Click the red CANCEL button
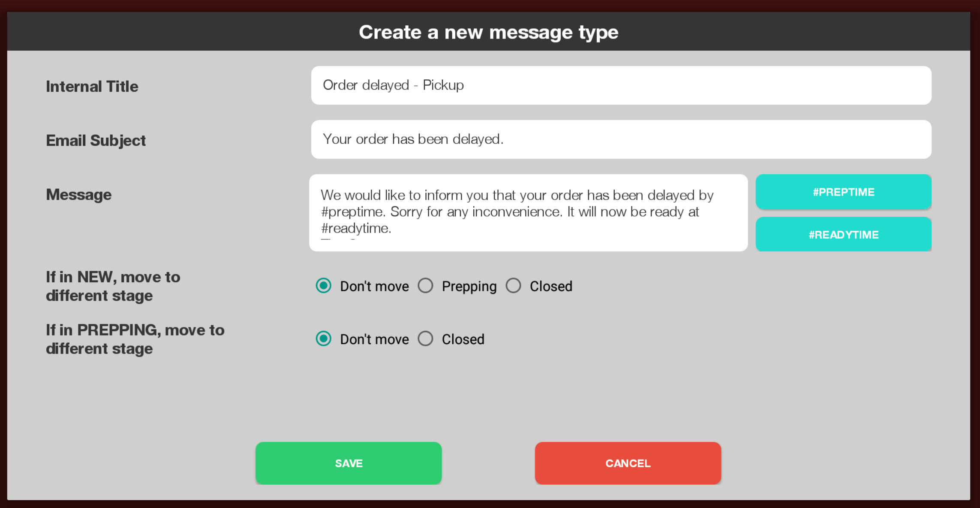The height and width of the screenshot is (508, 980). [628, 463]
